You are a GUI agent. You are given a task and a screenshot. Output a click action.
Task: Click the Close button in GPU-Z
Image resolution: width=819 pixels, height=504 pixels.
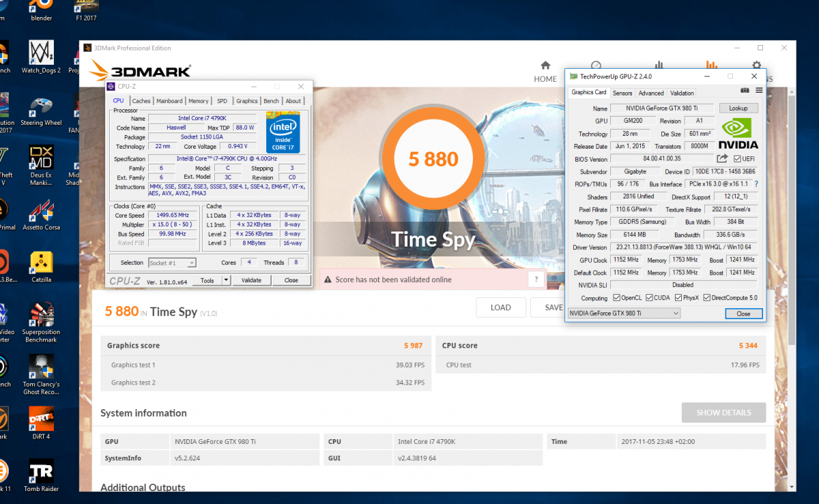[x=743, y=314]
